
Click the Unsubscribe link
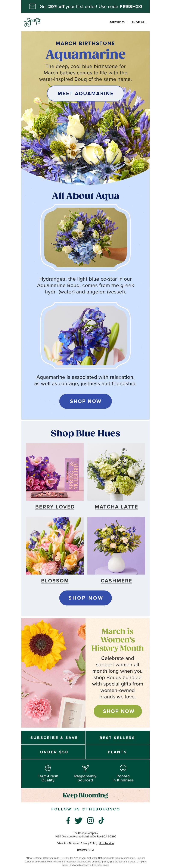tap(106, 843)
